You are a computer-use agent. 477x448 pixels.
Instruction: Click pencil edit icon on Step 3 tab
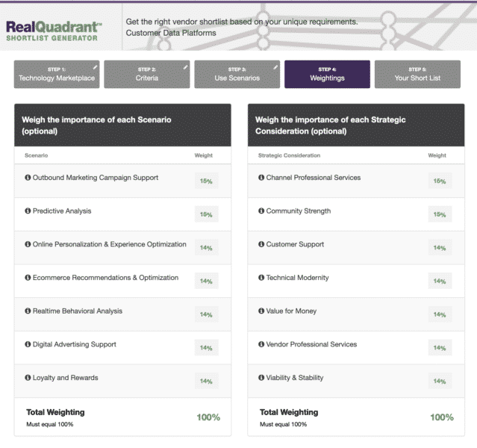click(x=275, y=67)
